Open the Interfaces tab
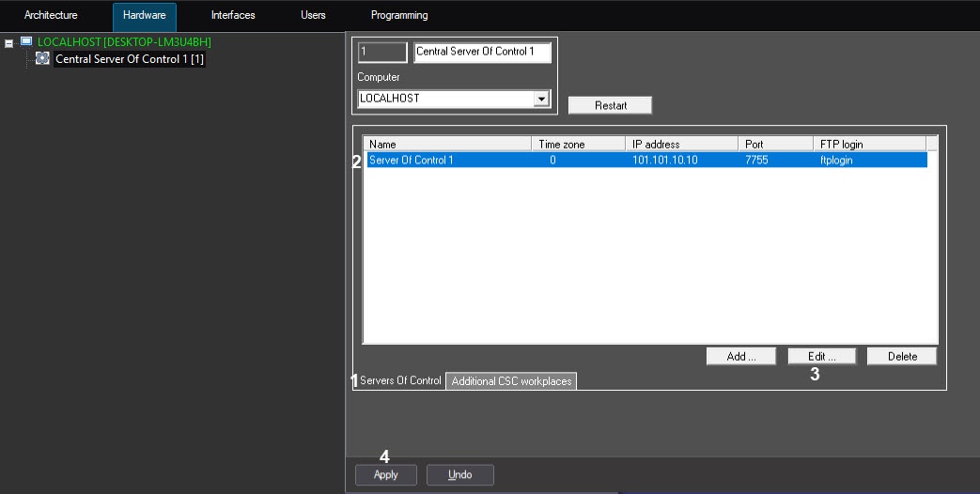This screenshot has height=494, width=980. pyautogui.click(x=233, y=15)
